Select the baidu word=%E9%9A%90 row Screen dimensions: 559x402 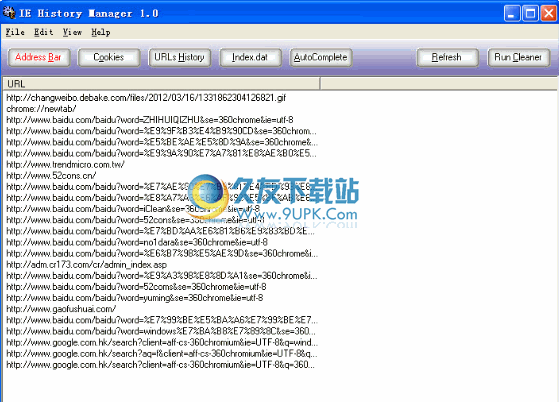pos(161,153)
